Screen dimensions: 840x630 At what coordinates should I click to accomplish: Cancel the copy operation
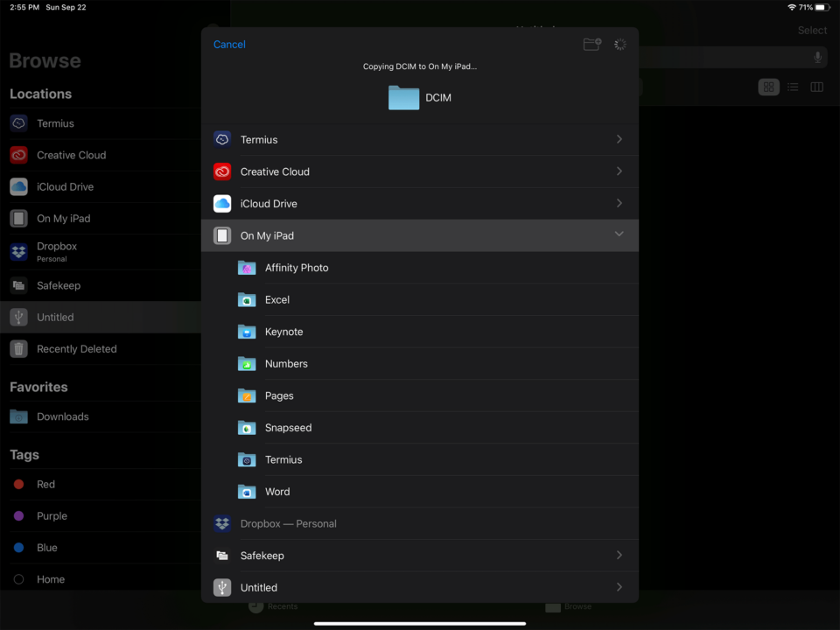229,45
